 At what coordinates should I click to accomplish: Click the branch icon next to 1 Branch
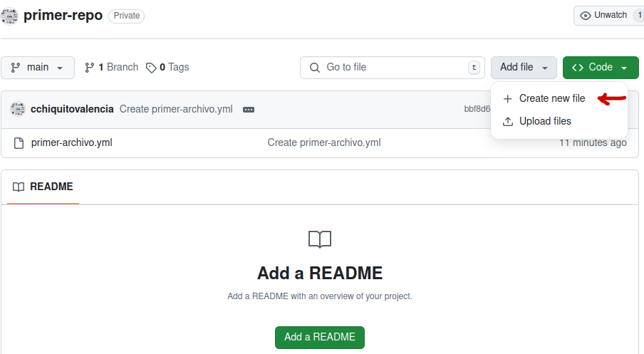89,68
